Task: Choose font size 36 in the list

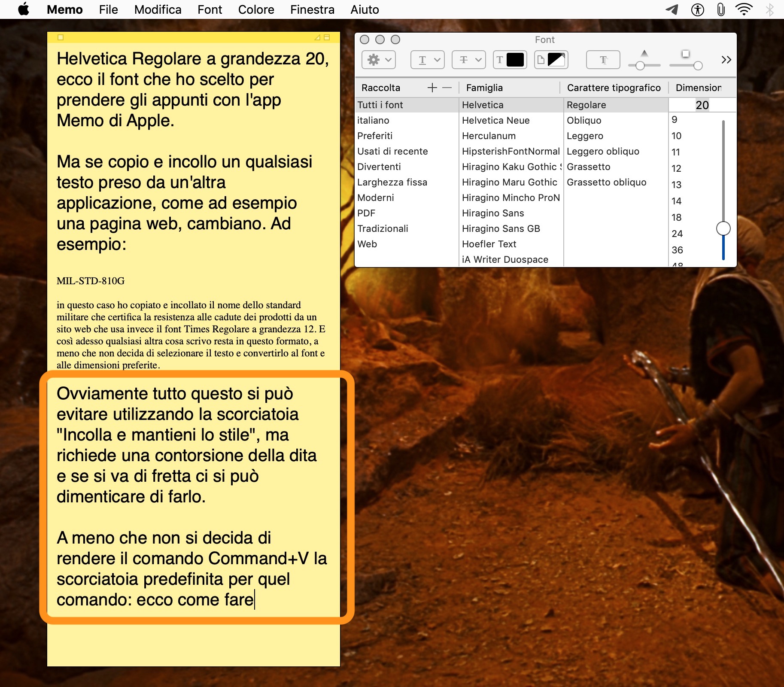Action: 677,250
